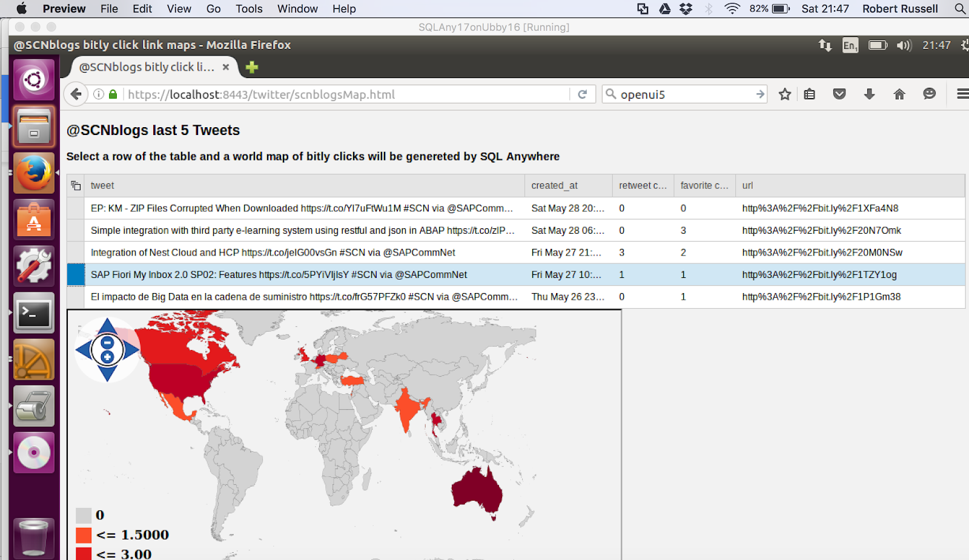Open the optical disc icon in dock
Screen dimensions: 969x560
(34, 453)
